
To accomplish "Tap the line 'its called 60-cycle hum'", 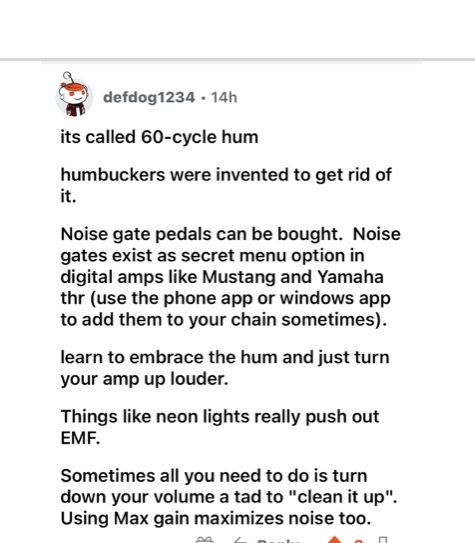I will point(159,137).
